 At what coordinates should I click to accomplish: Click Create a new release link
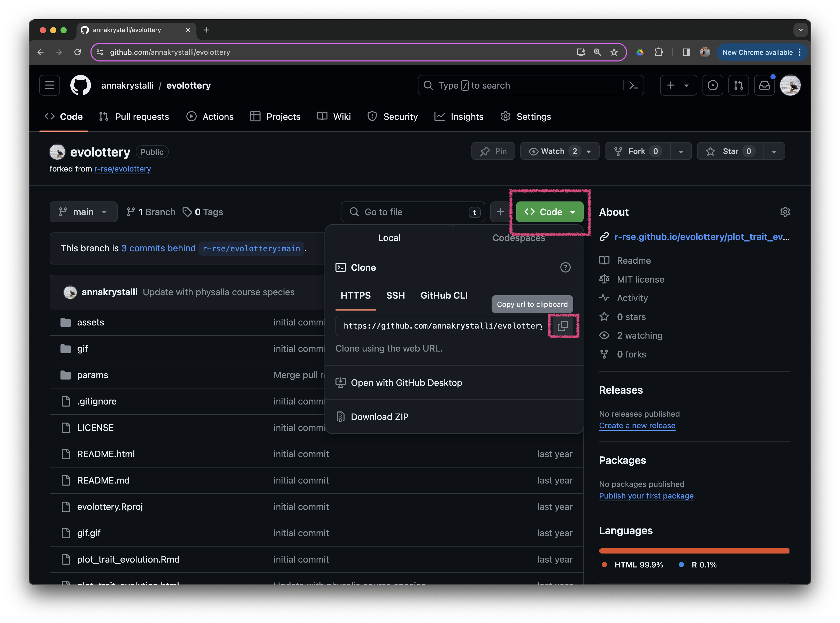637,425
